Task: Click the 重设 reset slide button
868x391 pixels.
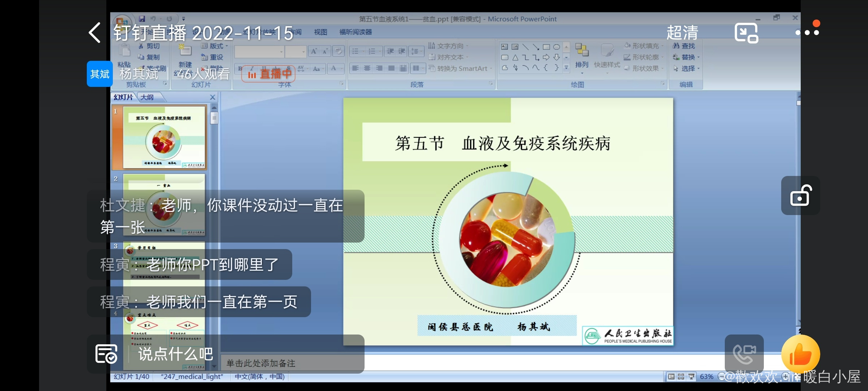Action: coord(212,57)
